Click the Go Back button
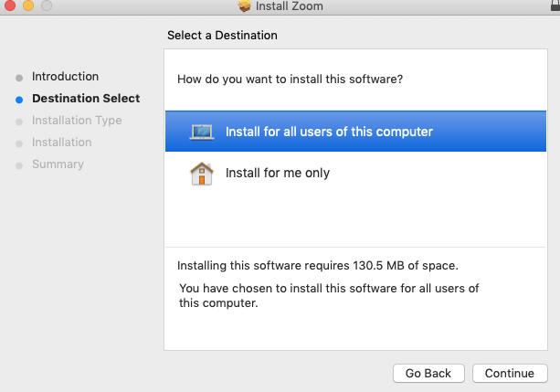 (428, 373)
